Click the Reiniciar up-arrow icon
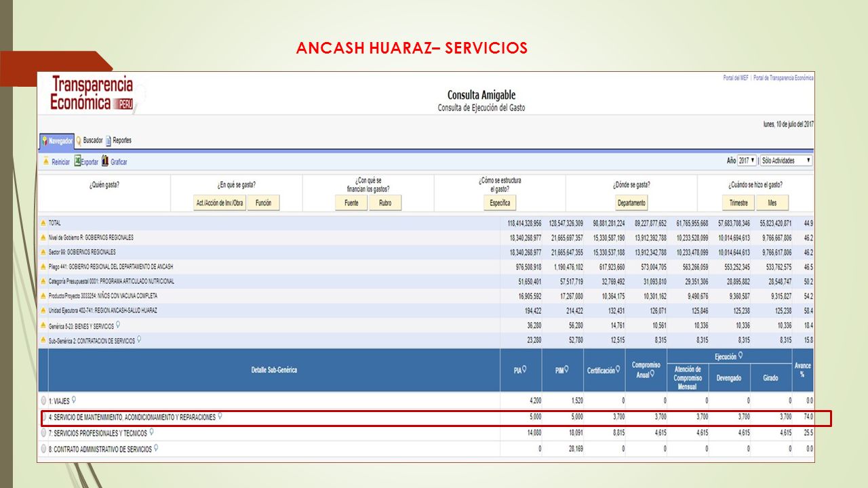Image resolution: width=868 pixels, height=488 pixels. [45, 161]
